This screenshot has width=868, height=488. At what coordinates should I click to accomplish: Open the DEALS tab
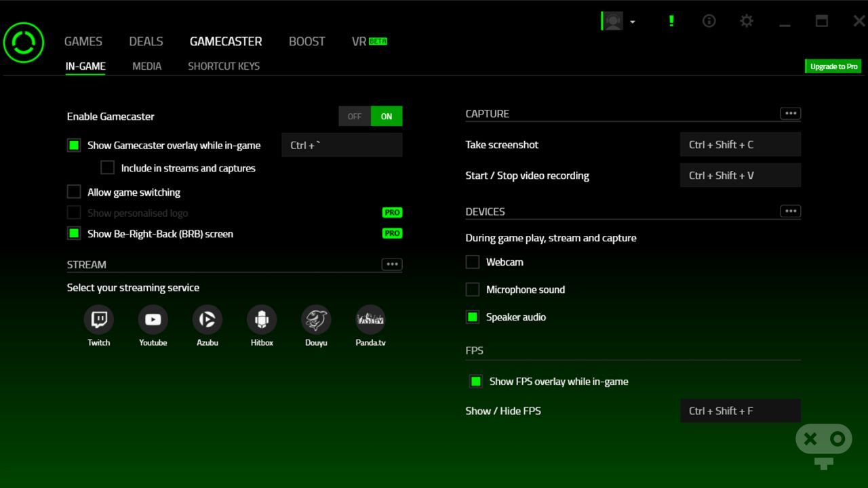point(146,41)
